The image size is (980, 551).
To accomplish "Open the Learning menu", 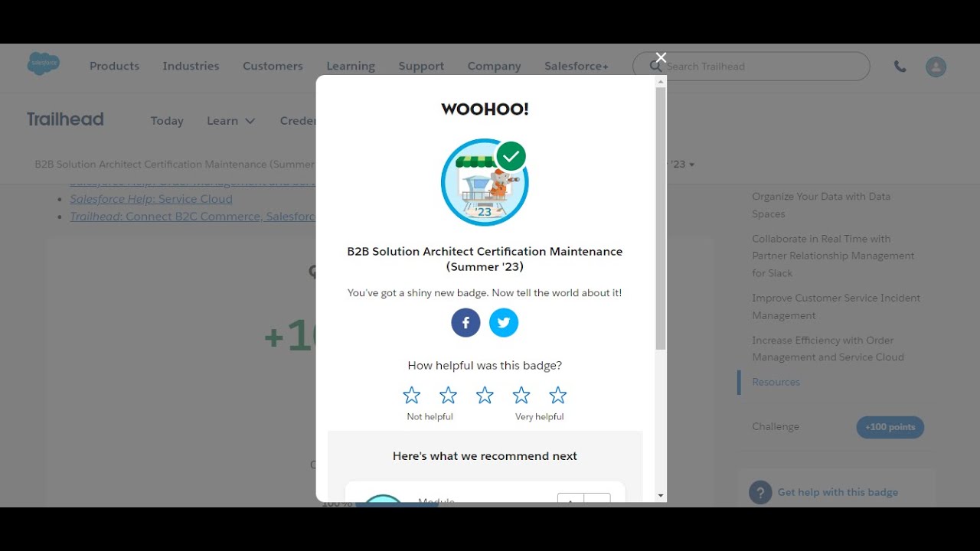I will click(351, 67).
